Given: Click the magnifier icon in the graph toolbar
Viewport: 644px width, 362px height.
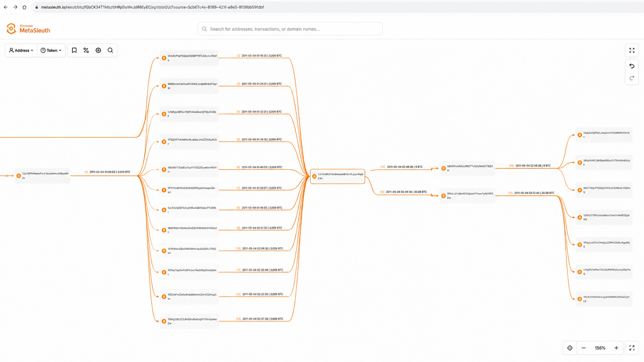Looking at the screenshot, I should tap(110, 50).
